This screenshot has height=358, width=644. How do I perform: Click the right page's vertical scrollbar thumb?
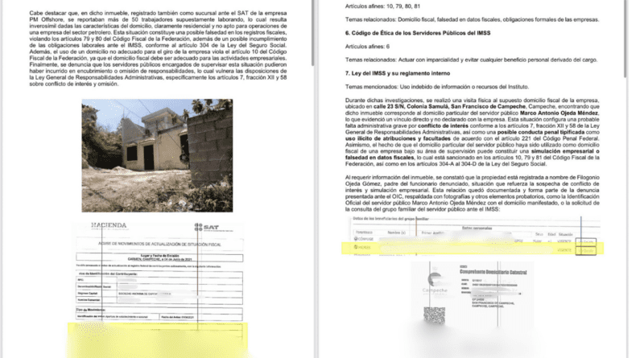tap(625, 39)
